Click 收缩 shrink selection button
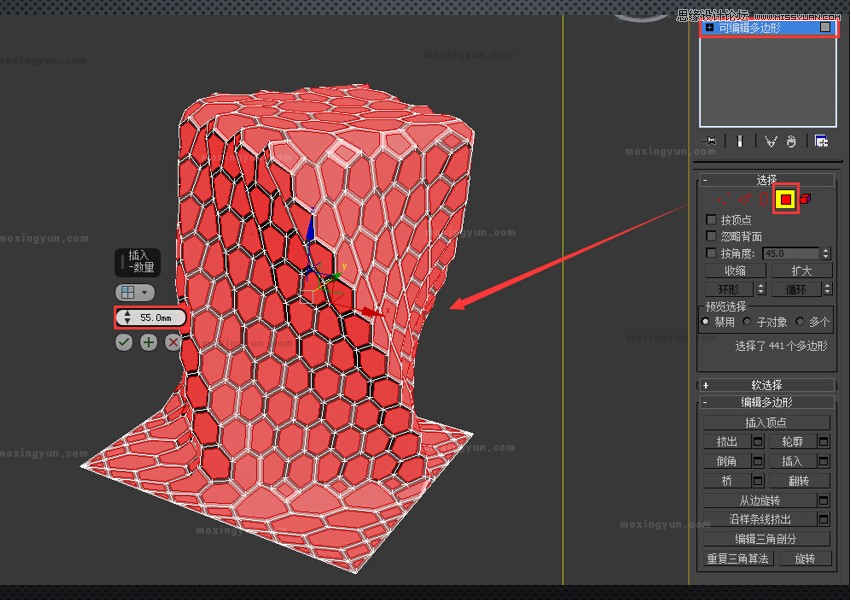 [x=735, y=270]
